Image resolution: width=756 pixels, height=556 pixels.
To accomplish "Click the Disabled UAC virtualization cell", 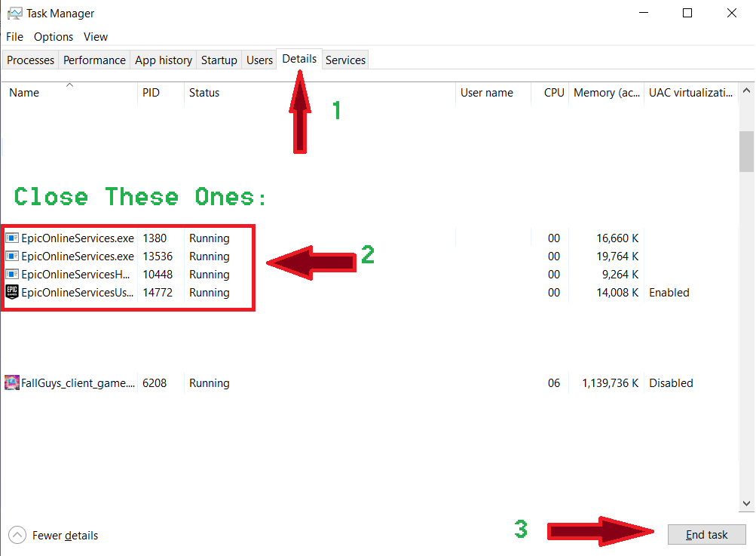I will [671, 382].
